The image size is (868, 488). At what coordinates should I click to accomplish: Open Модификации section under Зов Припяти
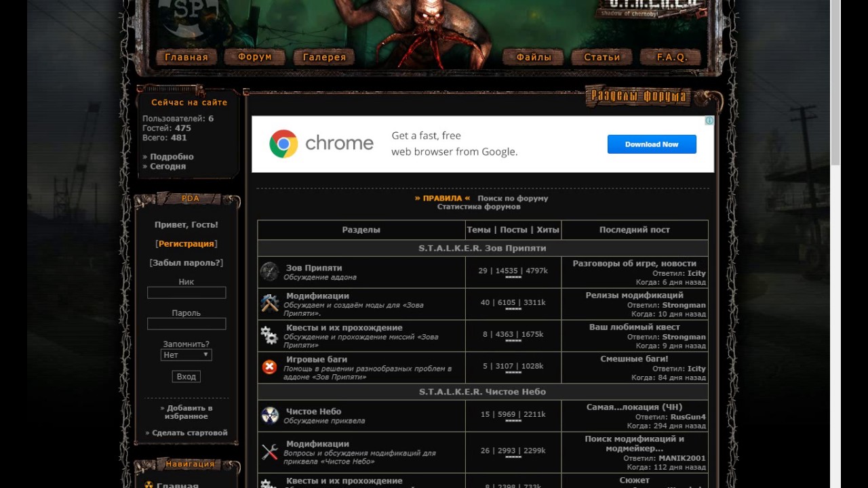click(317, 296)
